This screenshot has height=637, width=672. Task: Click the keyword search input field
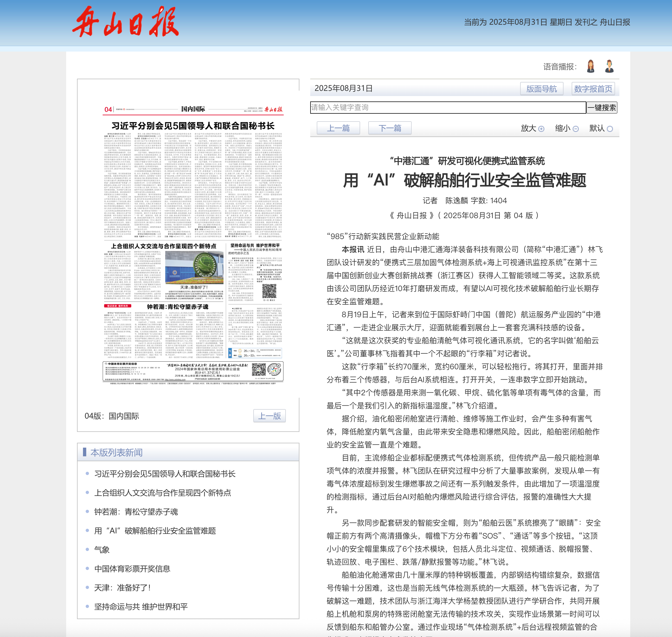448,107
